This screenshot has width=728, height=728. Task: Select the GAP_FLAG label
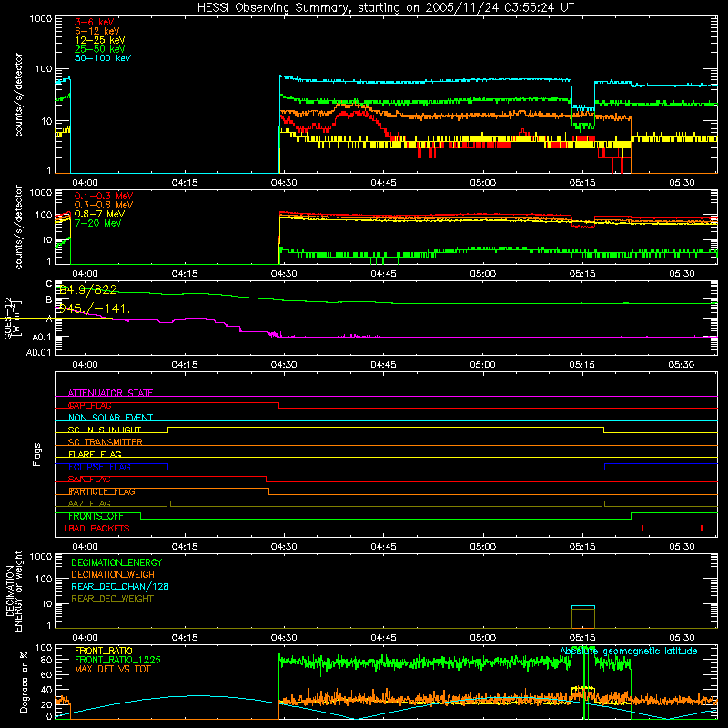click(x=89, y=405)
